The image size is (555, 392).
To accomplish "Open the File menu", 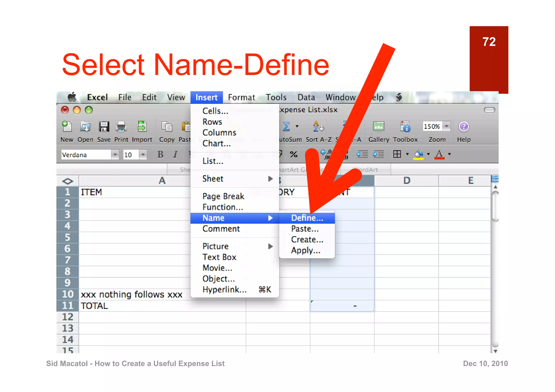I will click(x=125, y=97).
